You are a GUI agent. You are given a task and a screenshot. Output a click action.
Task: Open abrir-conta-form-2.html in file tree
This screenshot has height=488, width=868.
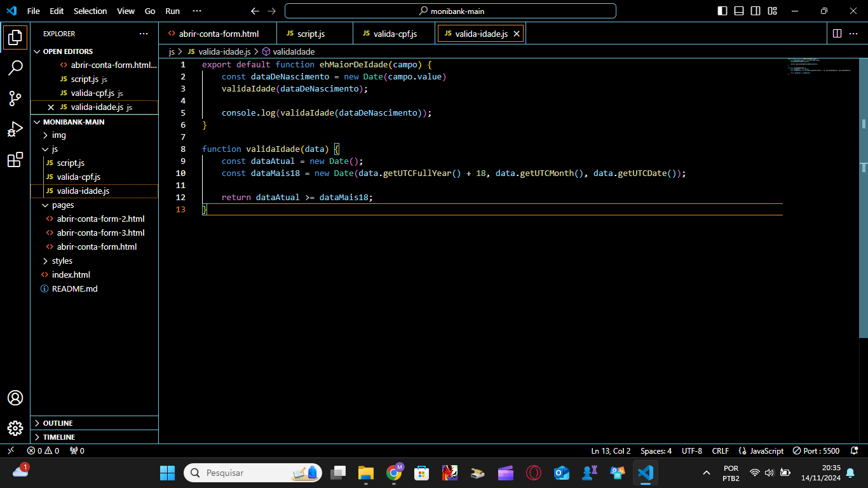[95, 219]
